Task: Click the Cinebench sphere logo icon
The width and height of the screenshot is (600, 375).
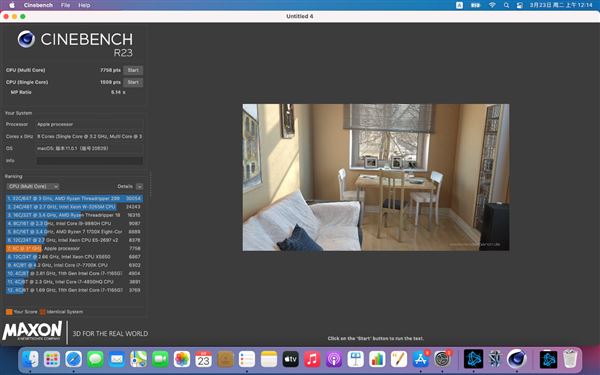Action: 26,39
